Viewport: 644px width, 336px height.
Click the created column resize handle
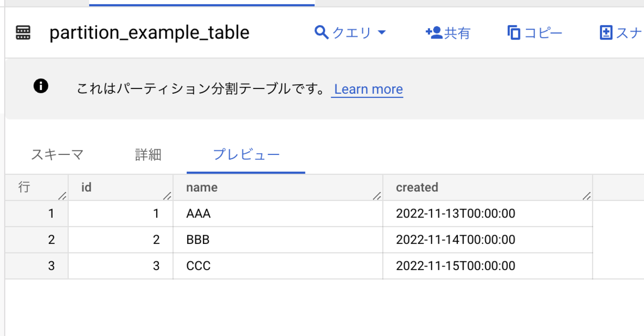(587, 196)
